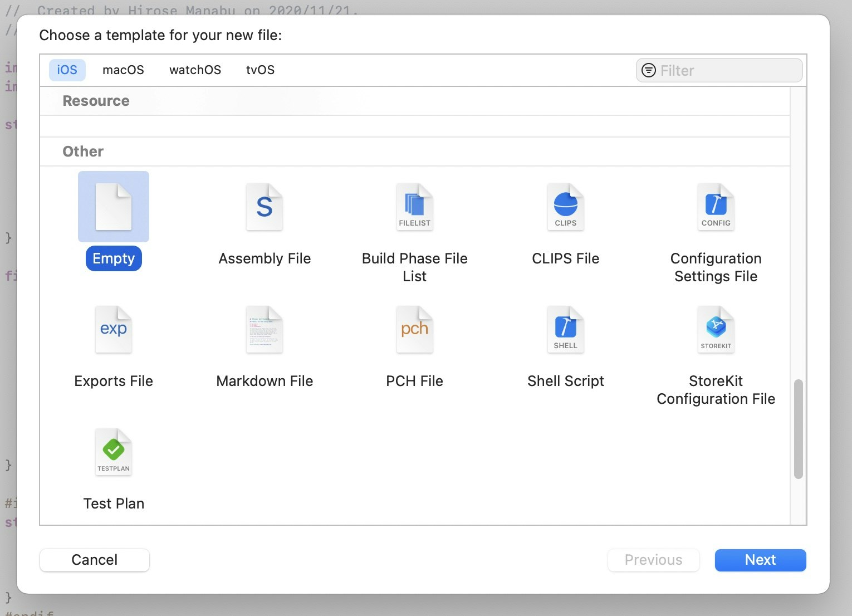Click the Shell Script label
The width and height of the screenshot is (852, 616).
click(x=566, y=381)
